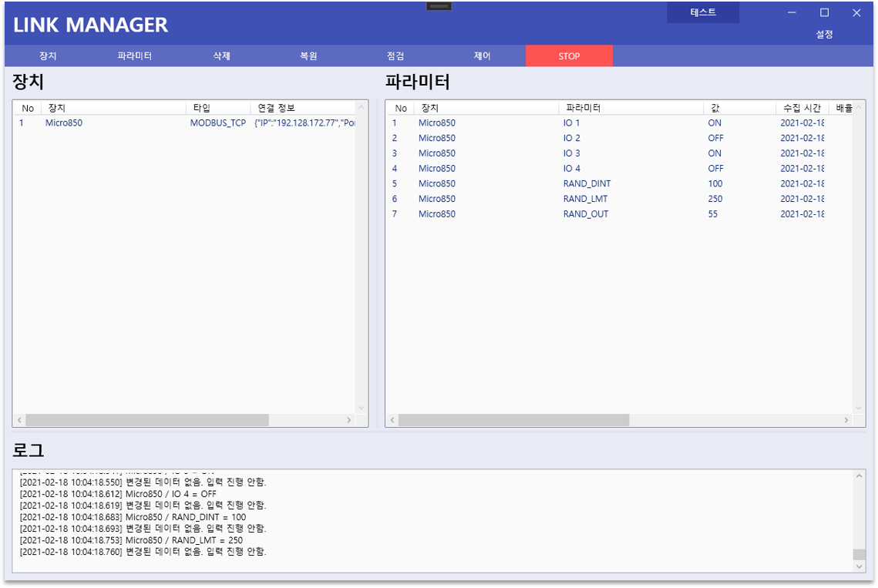Viewport: 878px width, 588px height.
Task: Click the parameter table horizontal scrollbar thumb
Action: (x=513, y=420)
